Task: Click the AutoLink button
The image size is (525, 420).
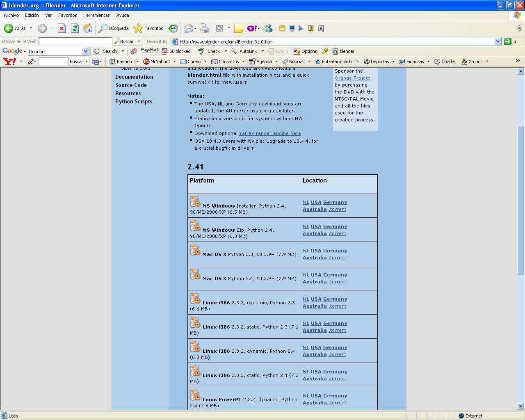Action: point(244,51)
